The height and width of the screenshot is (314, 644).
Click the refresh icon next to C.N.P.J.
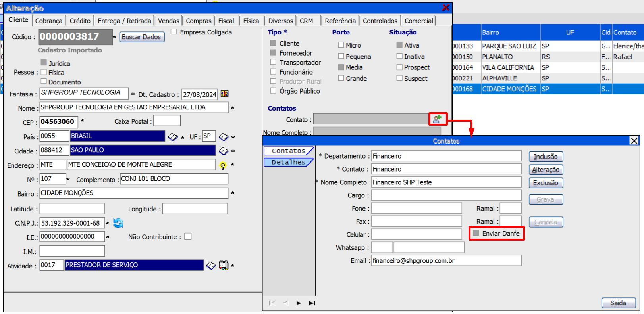pyautogui.click(x=118, y=223)
